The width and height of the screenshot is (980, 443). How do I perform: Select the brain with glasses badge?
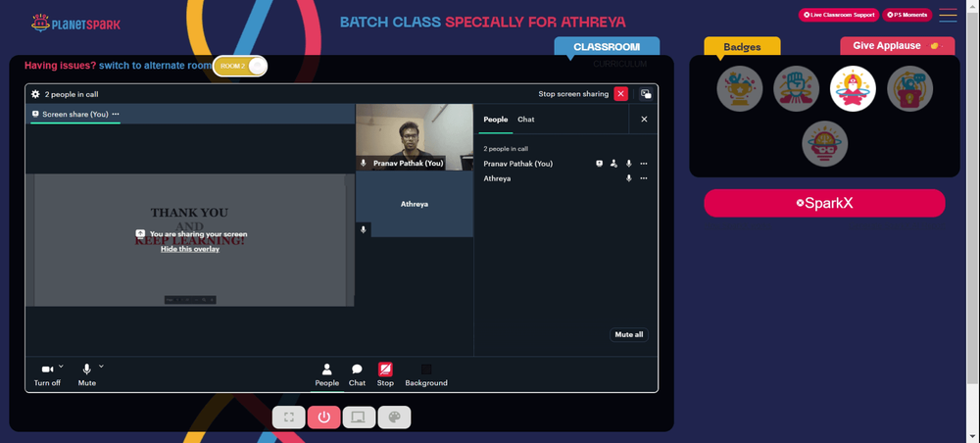pos(824,144)
